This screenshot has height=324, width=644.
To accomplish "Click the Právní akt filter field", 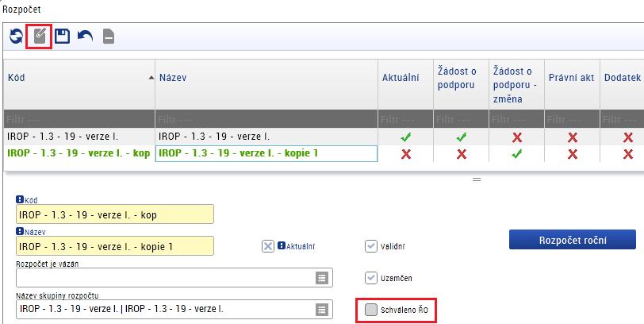I will click(x=572, y=119).
